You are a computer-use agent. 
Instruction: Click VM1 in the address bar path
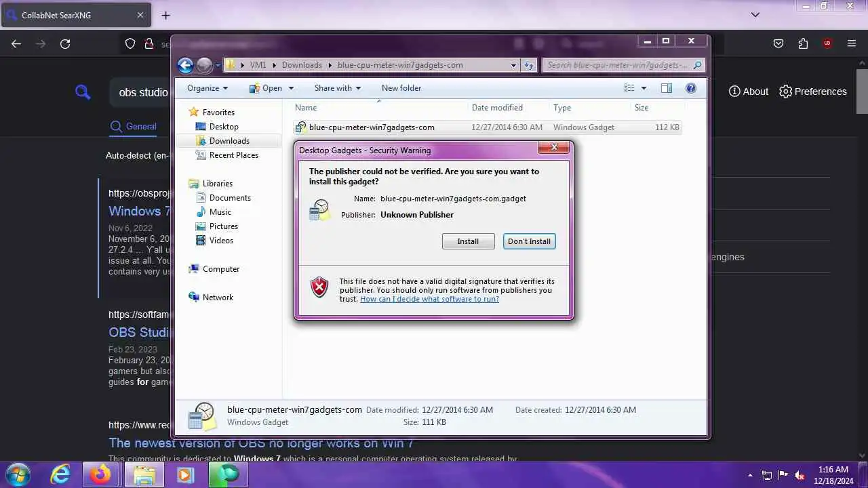pos(258,65)
